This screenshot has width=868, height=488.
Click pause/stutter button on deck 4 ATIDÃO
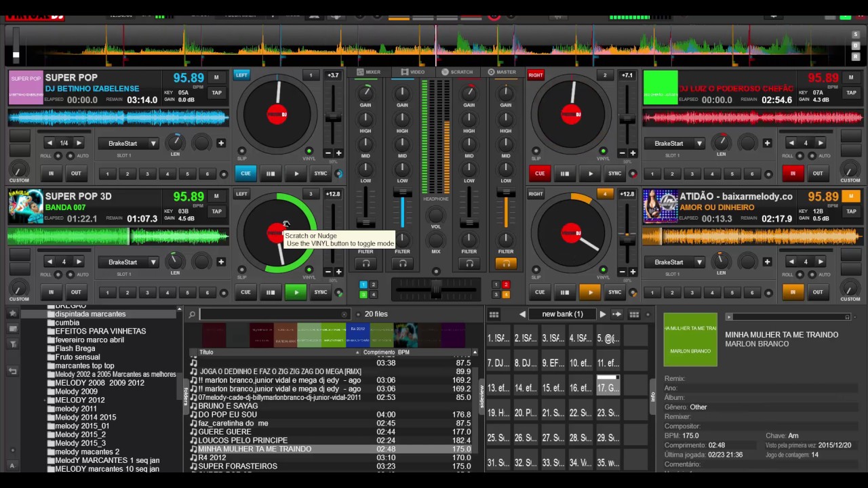point(565,292)
